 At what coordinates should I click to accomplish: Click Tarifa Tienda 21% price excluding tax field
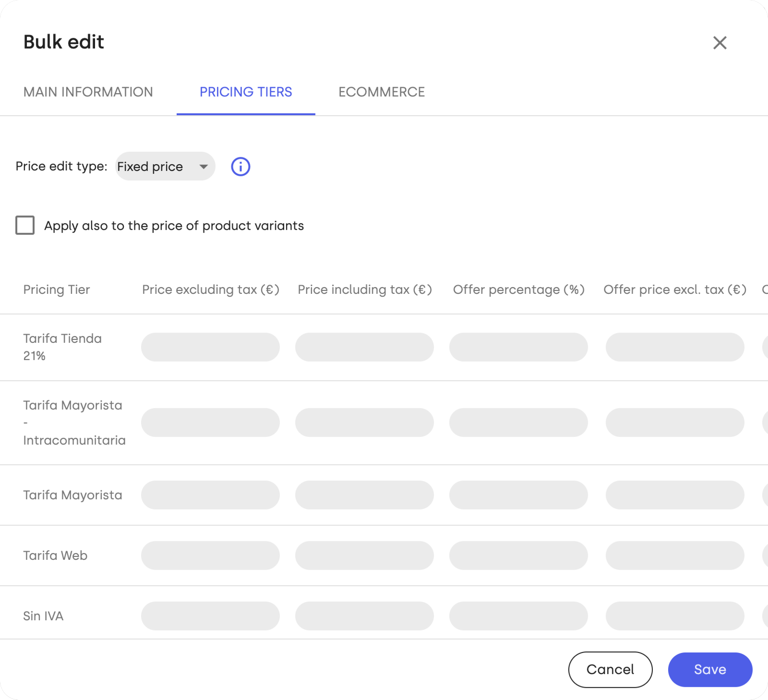(210, 347)
